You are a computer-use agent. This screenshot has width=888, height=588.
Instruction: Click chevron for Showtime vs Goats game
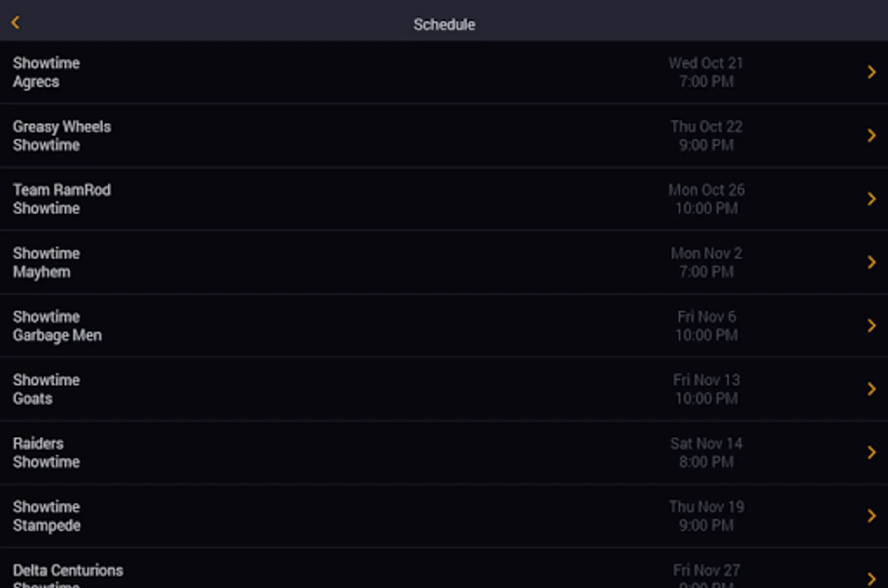tap(871, 389)
